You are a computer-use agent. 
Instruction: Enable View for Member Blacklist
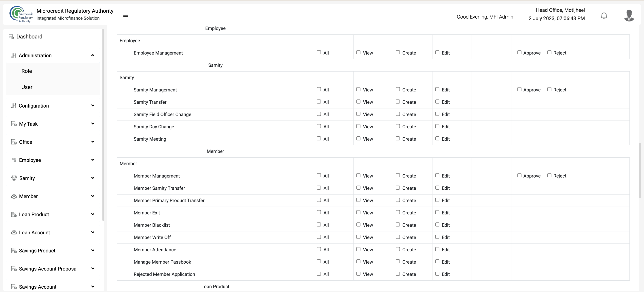click(x=358, y=224)
